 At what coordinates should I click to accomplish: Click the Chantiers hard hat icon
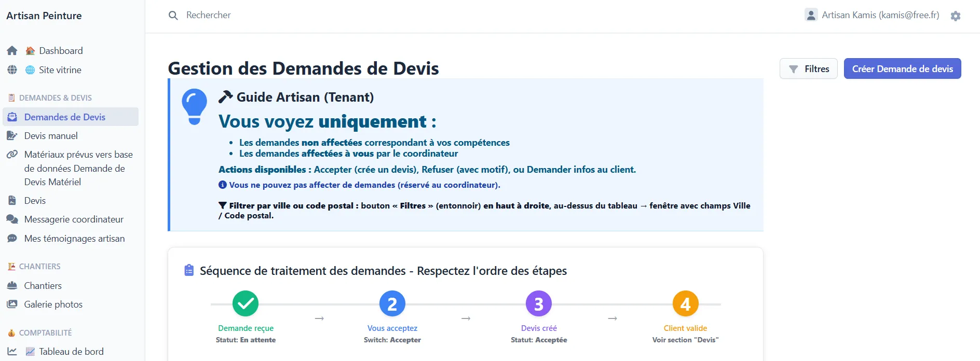[x=12, y=286]
